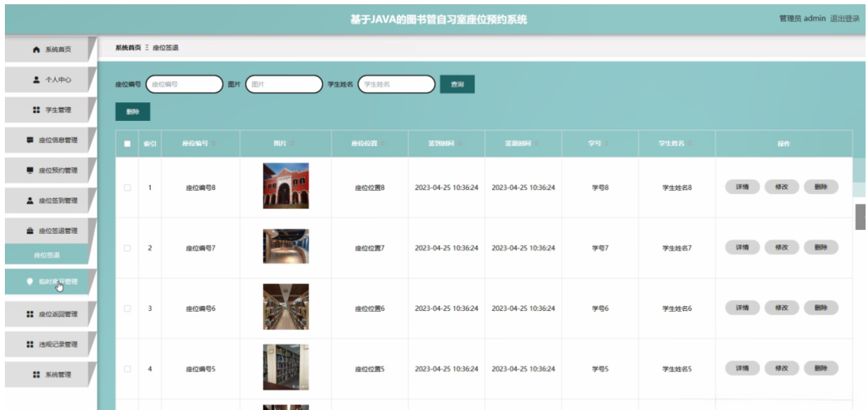Click 修改 for the 座位编号5 row
Screen dimensions: 868x410
pos(782,369)
